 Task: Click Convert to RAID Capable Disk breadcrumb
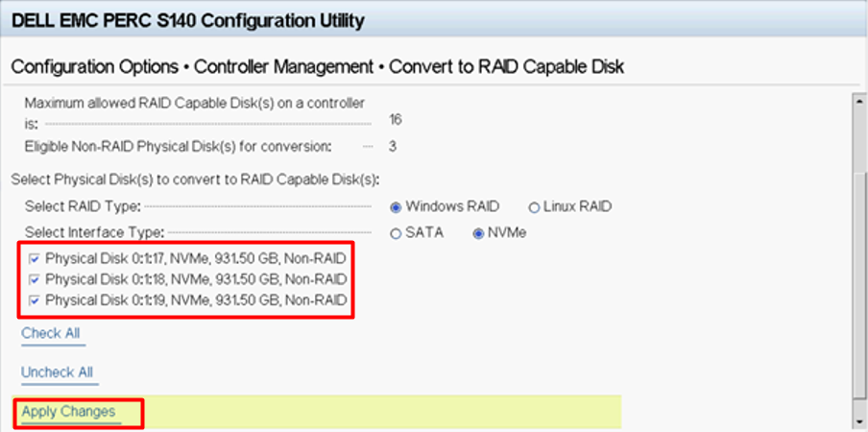tap(506, 68)
